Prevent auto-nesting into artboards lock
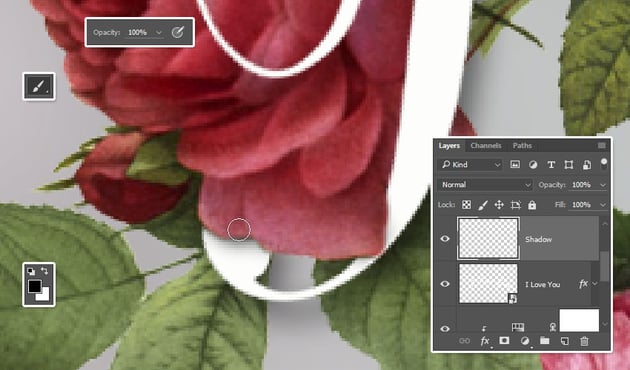 tap(515, 205)
